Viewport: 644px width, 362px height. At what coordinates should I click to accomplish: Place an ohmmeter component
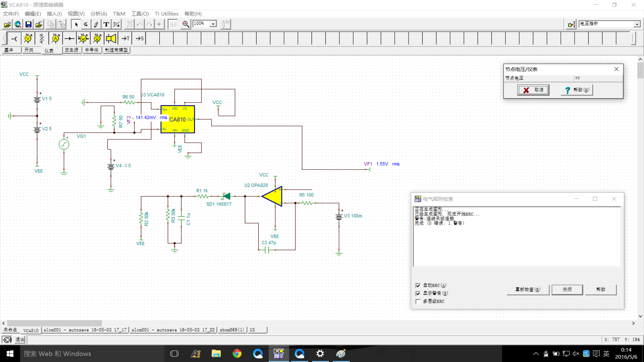tap(97, 39)
